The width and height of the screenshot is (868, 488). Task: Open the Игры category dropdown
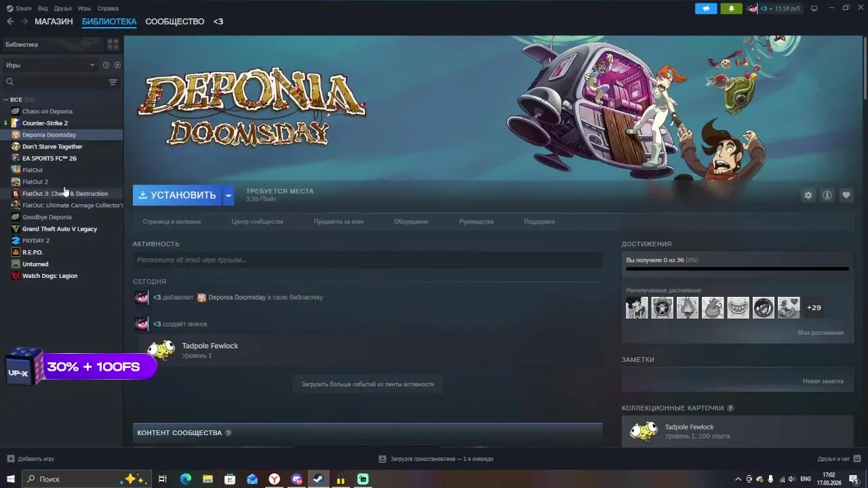(x=50, y=65)
